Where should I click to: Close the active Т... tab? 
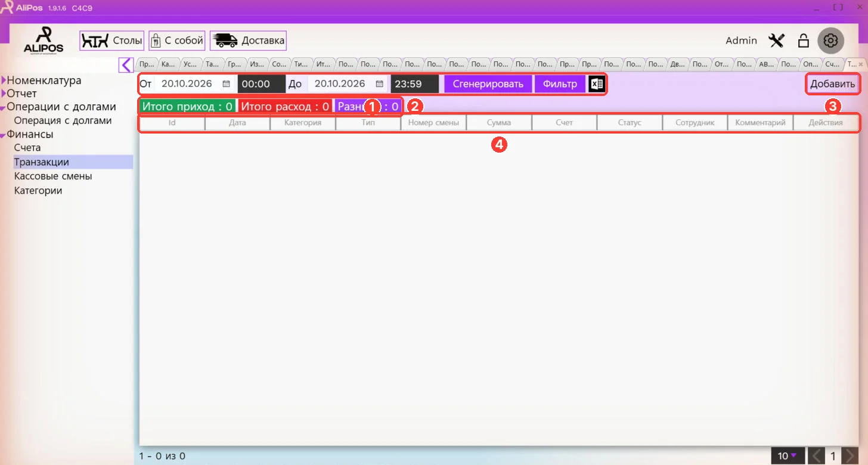[x=860, y=63]
